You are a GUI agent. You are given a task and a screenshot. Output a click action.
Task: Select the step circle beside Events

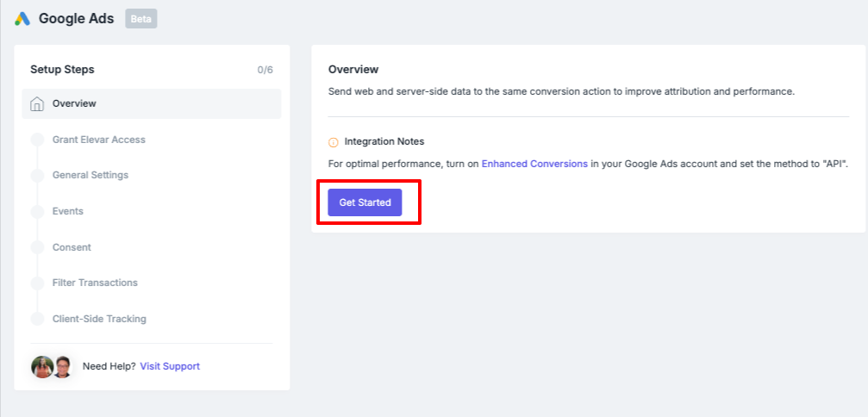tap(37, 211)
